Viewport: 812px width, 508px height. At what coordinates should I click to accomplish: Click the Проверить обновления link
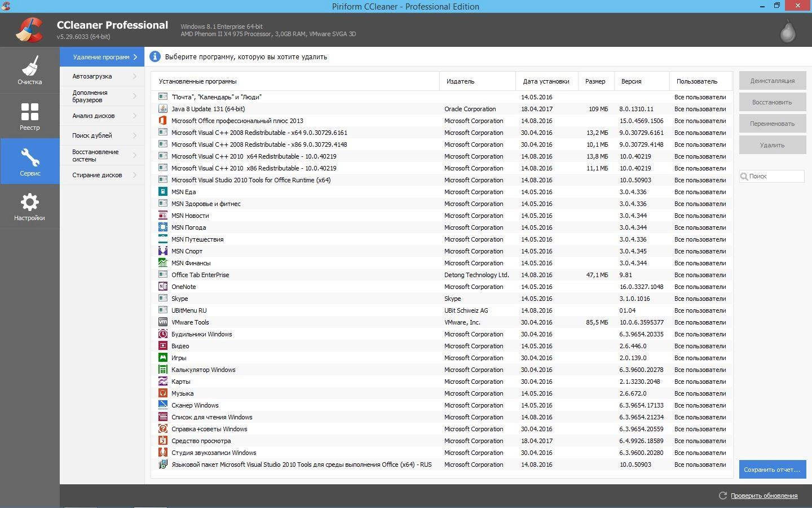764,496
